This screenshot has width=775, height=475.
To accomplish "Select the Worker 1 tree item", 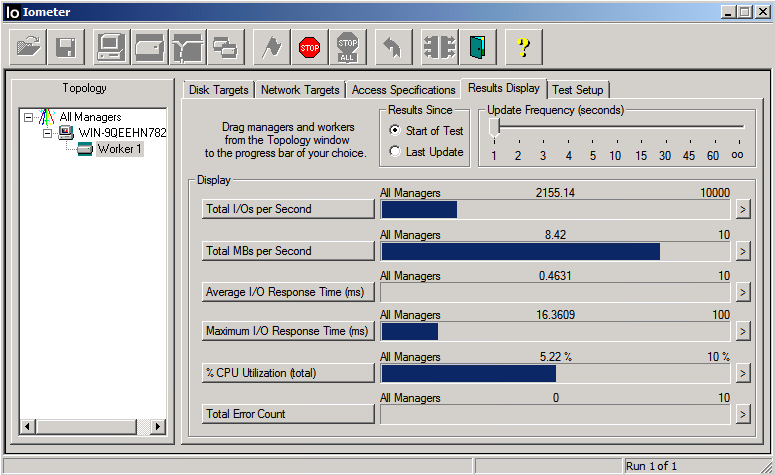I will pos(119,149).
